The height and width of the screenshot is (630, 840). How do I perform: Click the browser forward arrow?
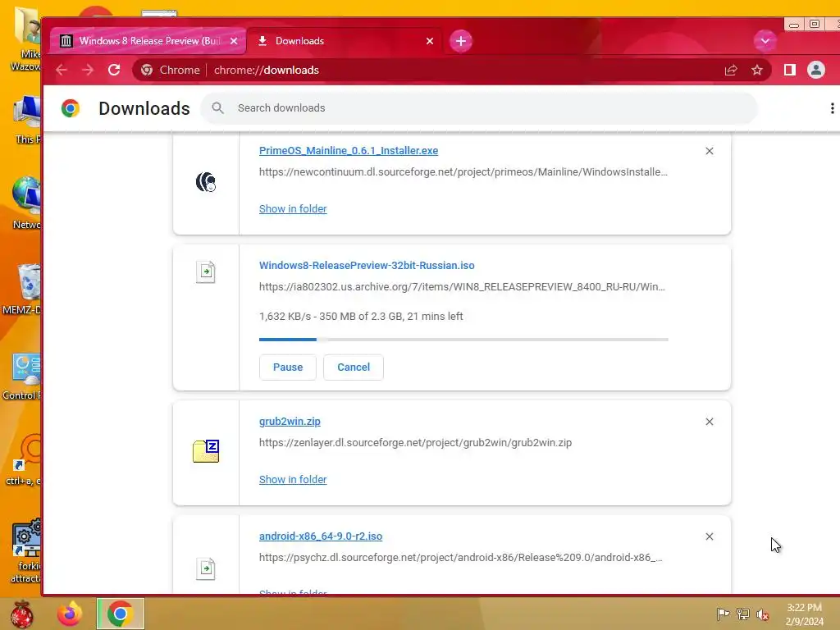(x=88, y=71)
